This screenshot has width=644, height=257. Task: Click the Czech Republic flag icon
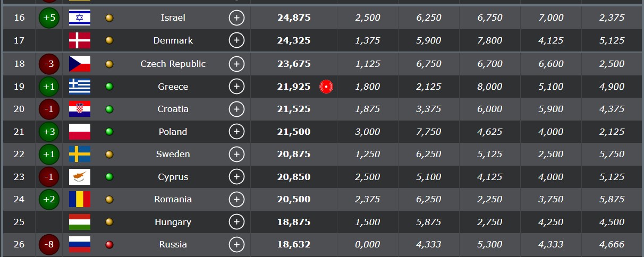80,64
